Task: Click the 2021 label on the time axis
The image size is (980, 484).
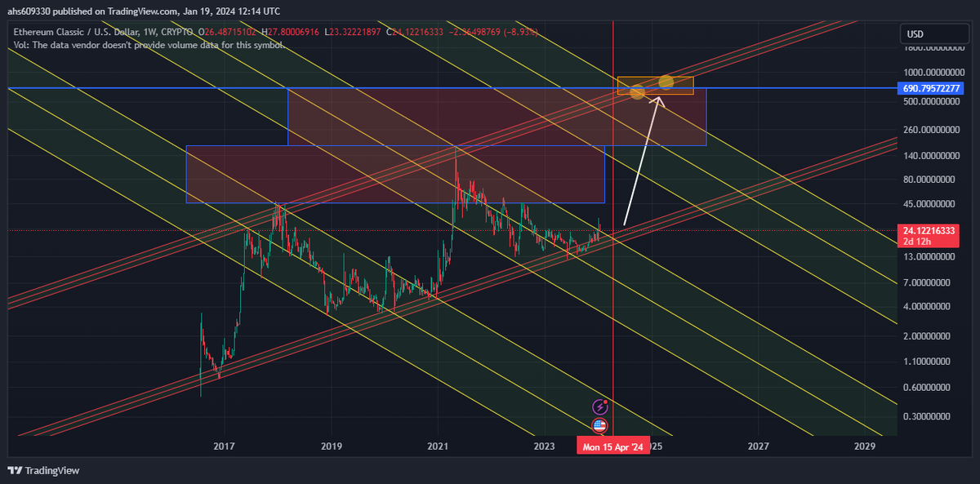Action: (x=438, y=446)
